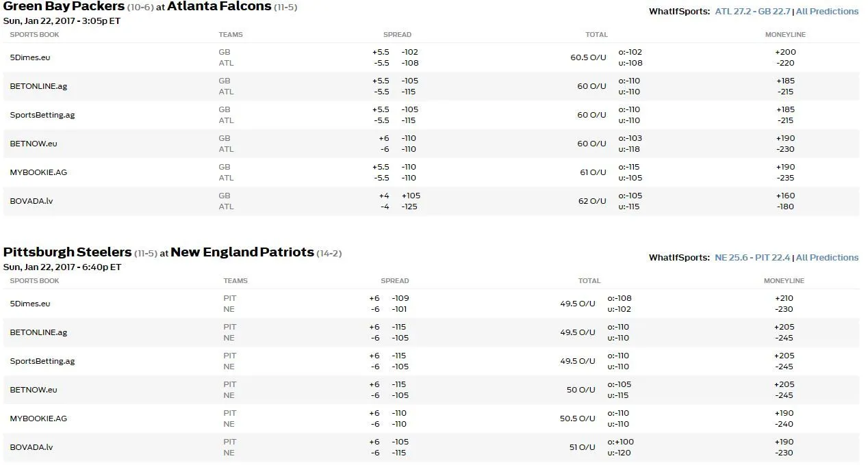Click +210 PIT moneyline at 5Dimes.eu
The image size is (868, 465).
(x=784, y=298)
